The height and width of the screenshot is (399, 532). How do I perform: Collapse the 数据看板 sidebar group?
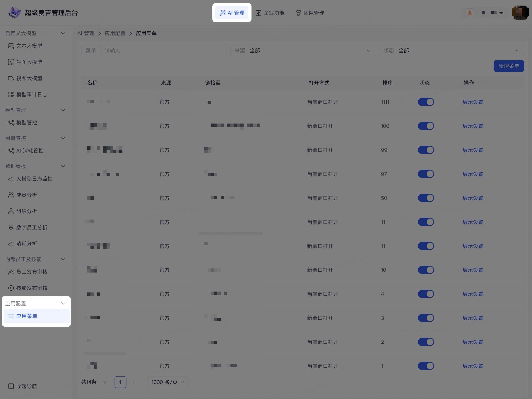click(x=63, y=166)
